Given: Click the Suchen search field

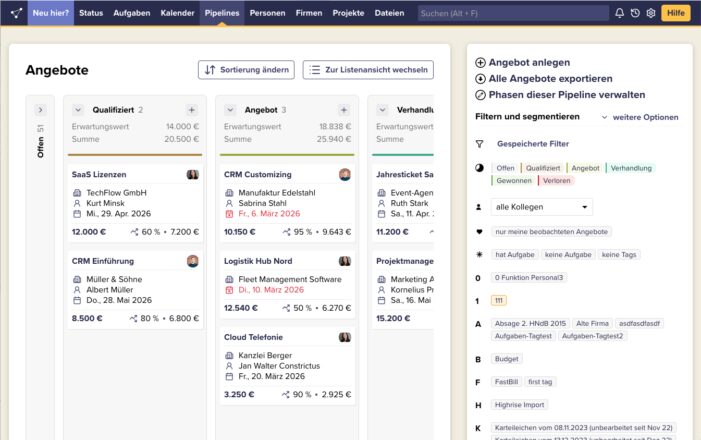Looking at the screenshot, I should tap(513, 13).
